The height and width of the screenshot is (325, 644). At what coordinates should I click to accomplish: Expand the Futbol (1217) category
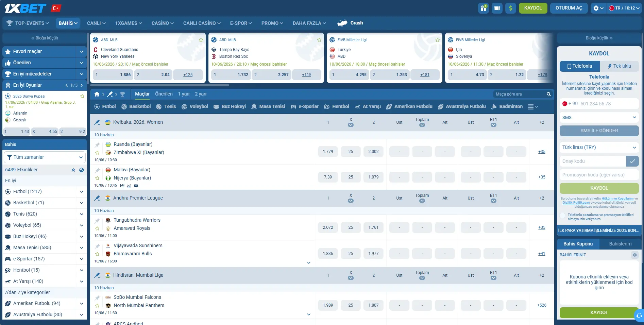pyautogui.click(x=82, y=192)
